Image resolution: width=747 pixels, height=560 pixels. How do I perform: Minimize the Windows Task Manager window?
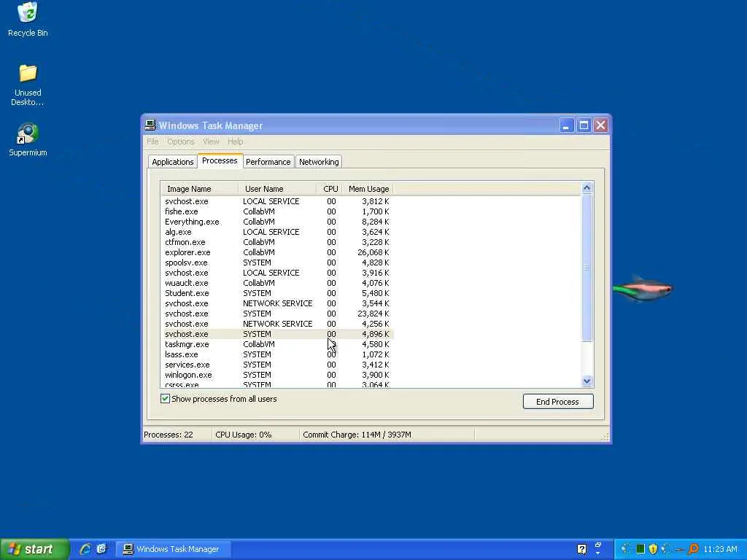[566, 125]
